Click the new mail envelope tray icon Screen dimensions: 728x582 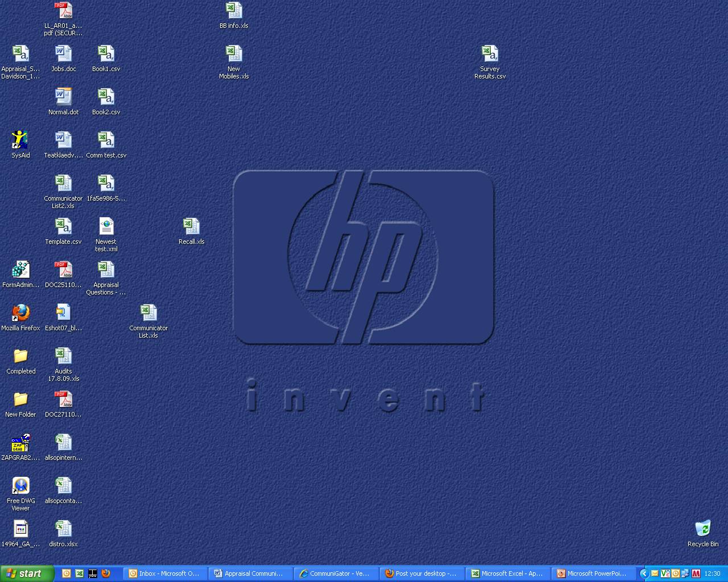[x=655, y=573]
